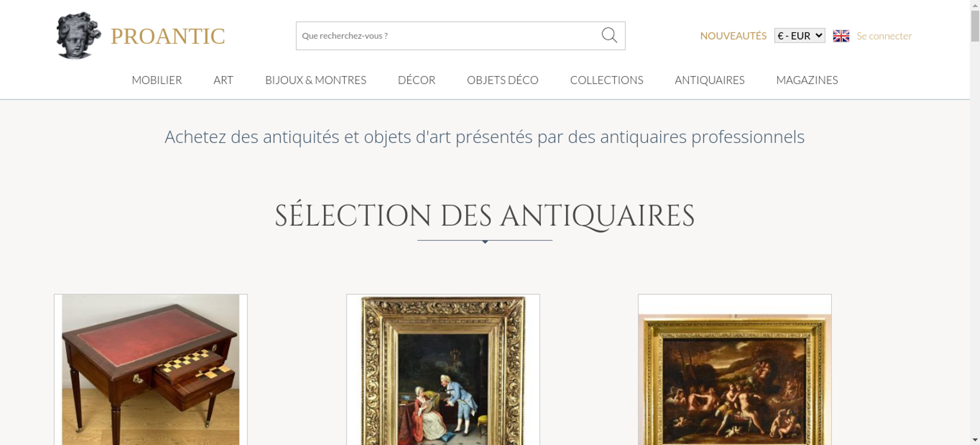980x445 pixels.
Task: Click the Proantic cherub head logo
Action: 78,36
